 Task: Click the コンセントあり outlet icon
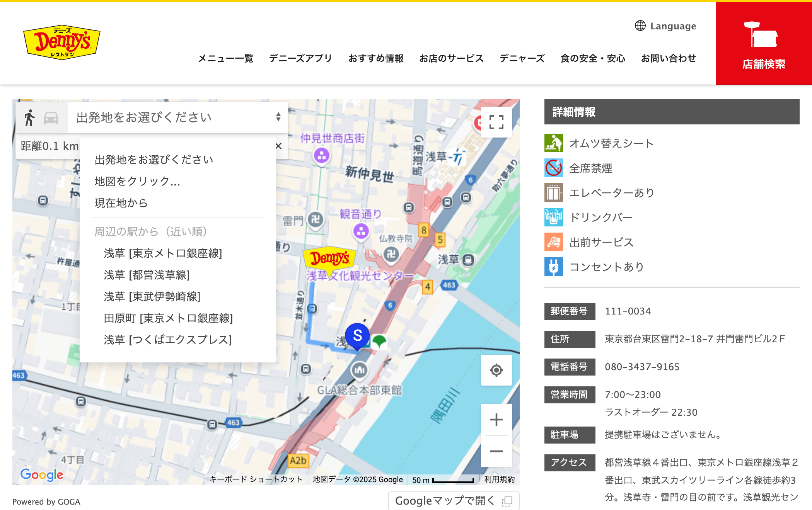click(554, 267)
